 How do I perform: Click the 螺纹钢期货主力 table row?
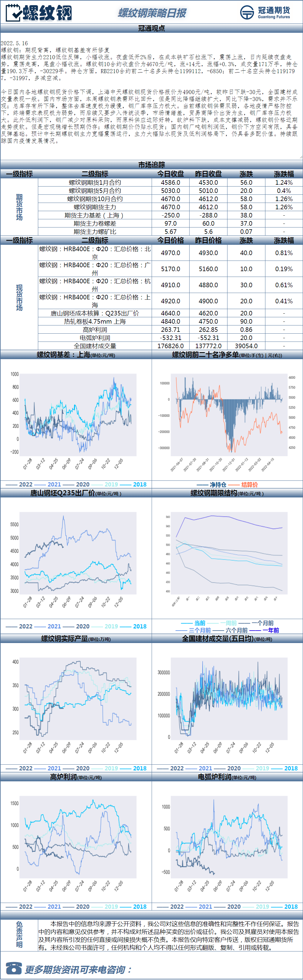click(x=152, y=207)
